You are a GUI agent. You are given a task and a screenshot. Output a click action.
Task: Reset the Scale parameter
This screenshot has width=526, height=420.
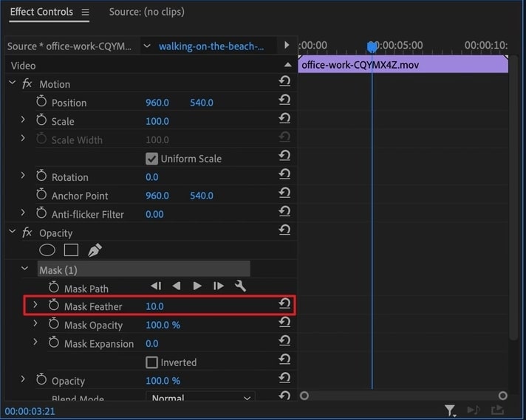[284, 119]
